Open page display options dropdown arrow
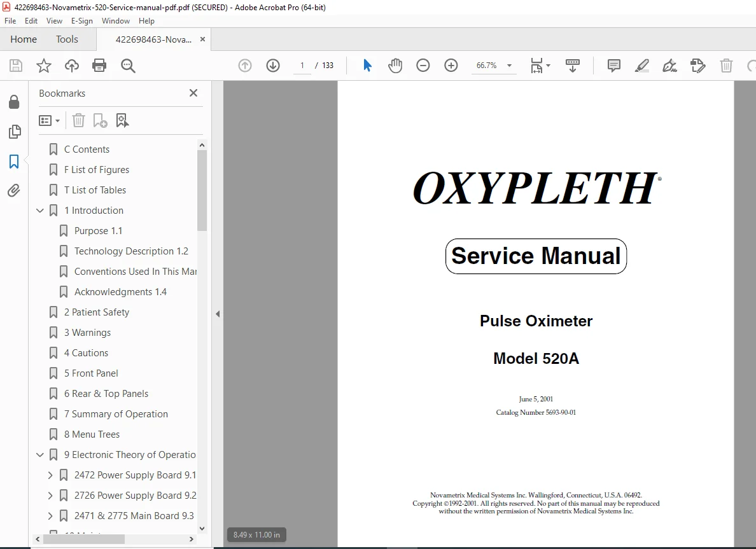Image resolution: width=756 pixels, height=549 pixels. coord(548,66)
